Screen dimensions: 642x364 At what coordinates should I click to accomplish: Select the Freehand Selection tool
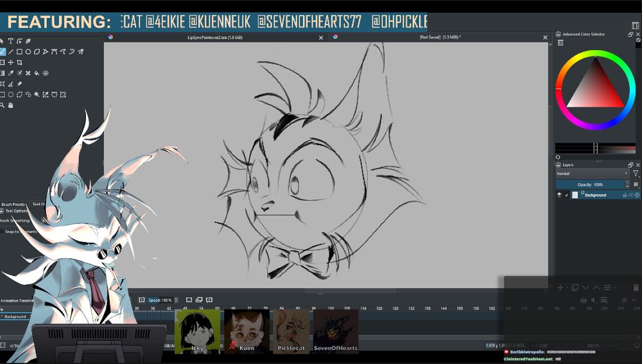[28, 94]
